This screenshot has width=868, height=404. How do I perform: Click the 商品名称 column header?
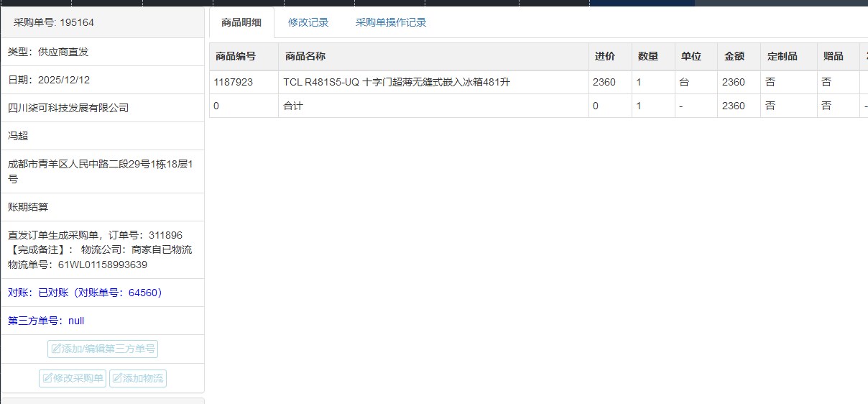coord(305,57)
